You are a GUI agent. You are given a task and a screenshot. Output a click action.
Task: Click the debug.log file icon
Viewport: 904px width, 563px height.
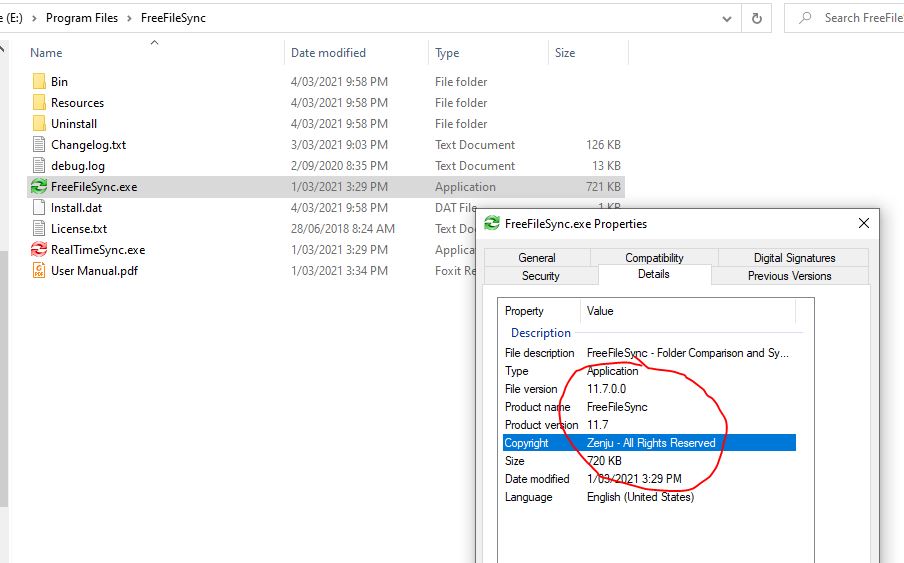(x=39, y=165)
